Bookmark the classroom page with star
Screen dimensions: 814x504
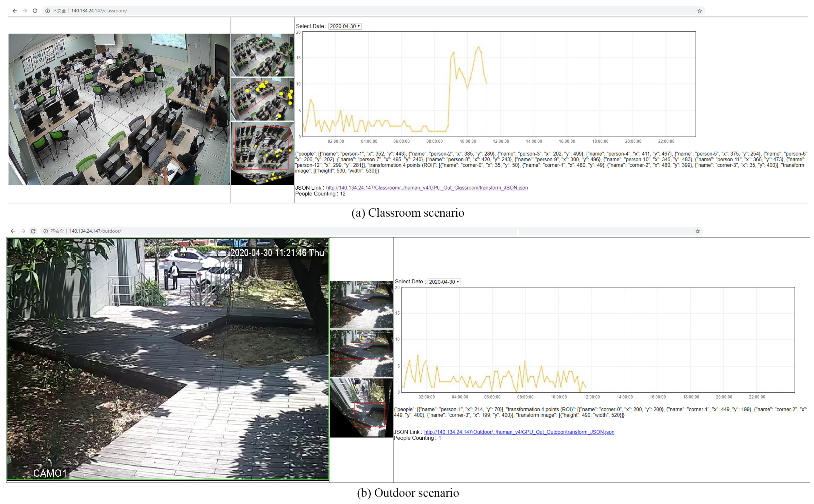699,11
